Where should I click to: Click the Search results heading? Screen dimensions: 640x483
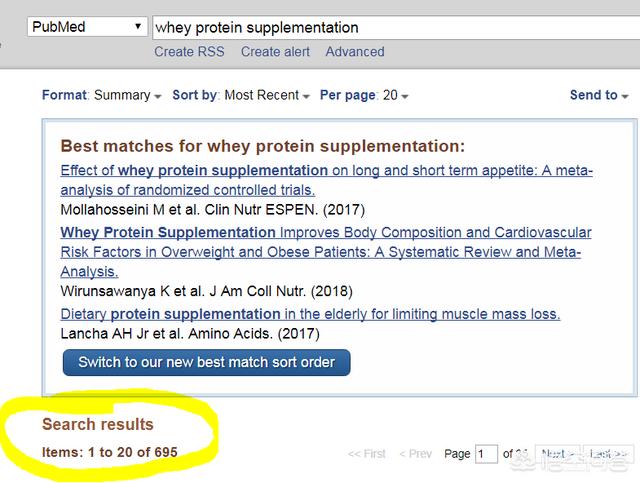coord(98,424)
